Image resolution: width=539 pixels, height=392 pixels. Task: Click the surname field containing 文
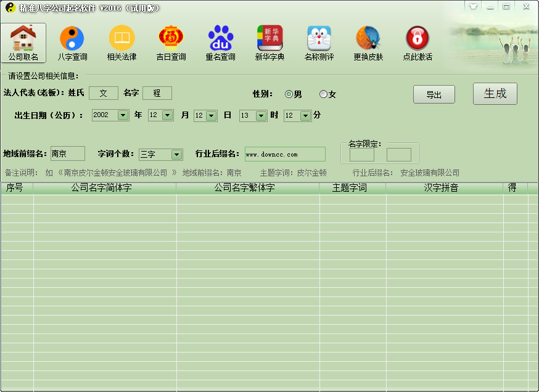tap(103, 93)
